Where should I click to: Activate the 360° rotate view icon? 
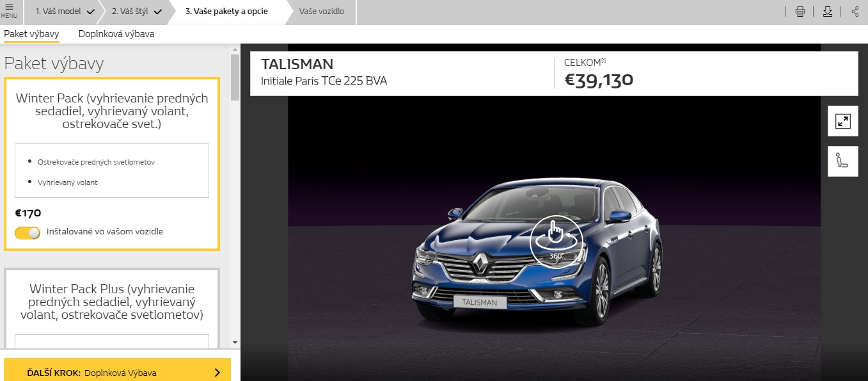tap(556, 241)
